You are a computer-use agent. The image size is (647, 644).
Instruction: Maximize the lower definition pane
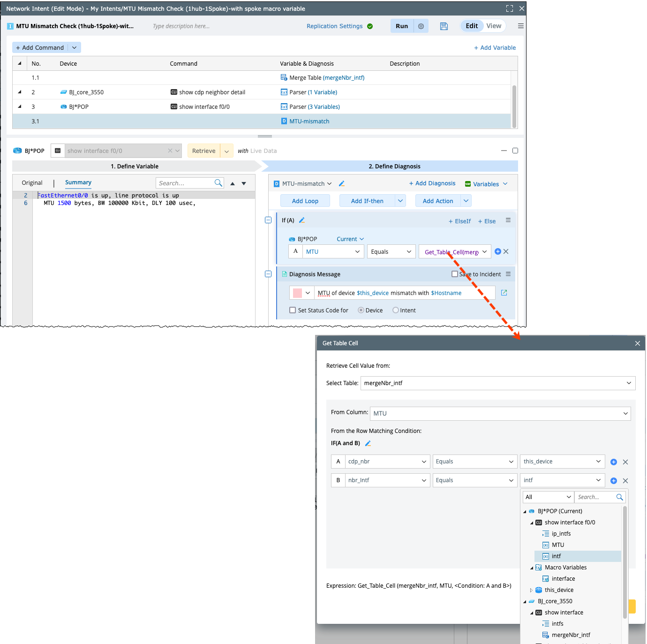click(515, 151)
